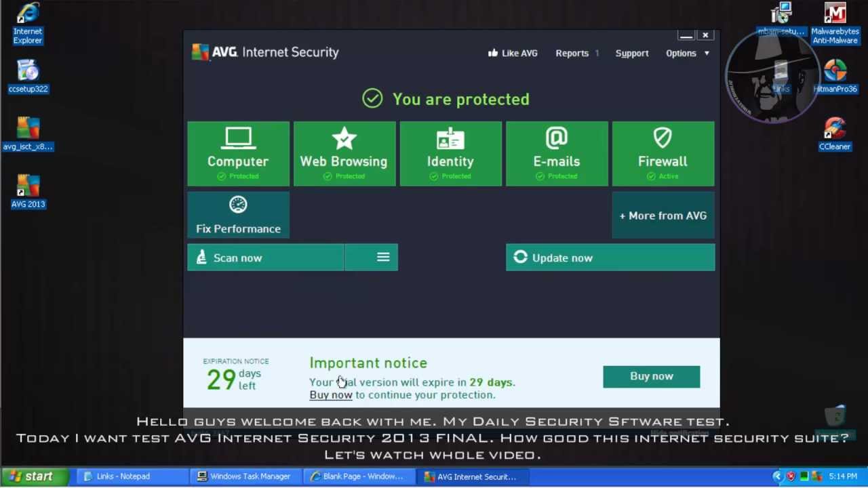Open scan options hamburger menu
Image resolution: width=868 pixels, height=488 pixels.
click(383, 258)
